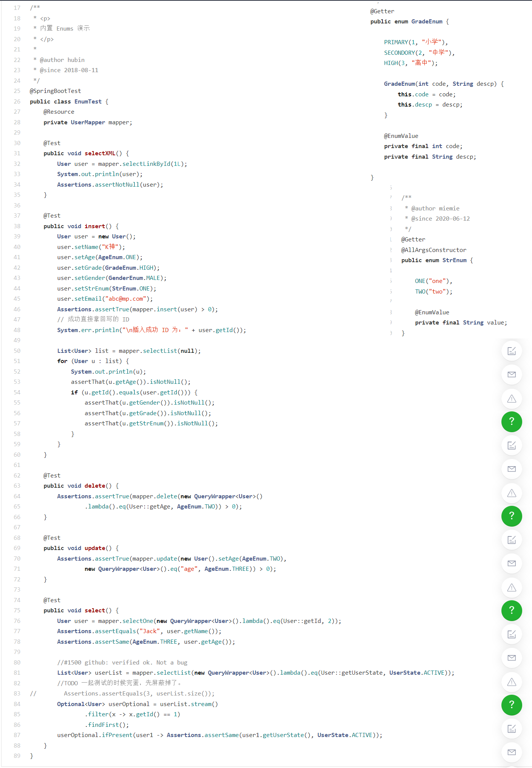Click the GradeEnum enum name declaration
This screenshot has height=768, width=532.
click(427, 22)
